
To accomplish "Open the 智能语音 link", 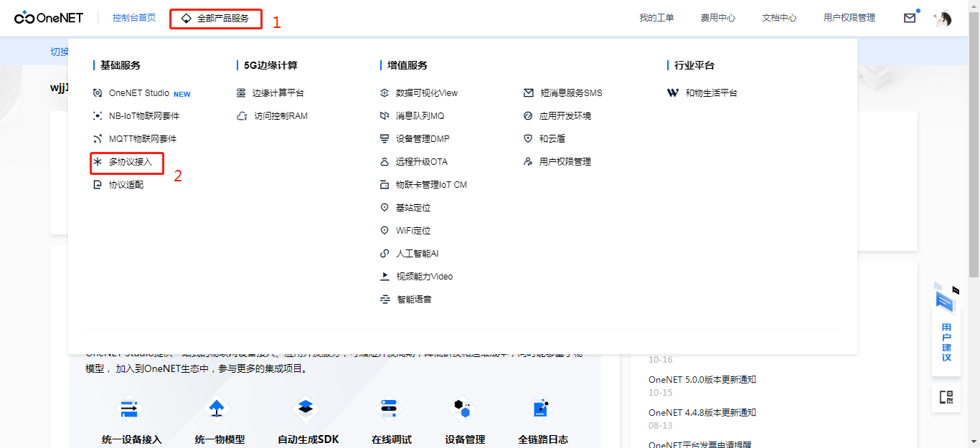I will pyautogui.click(x=415, y=300).
